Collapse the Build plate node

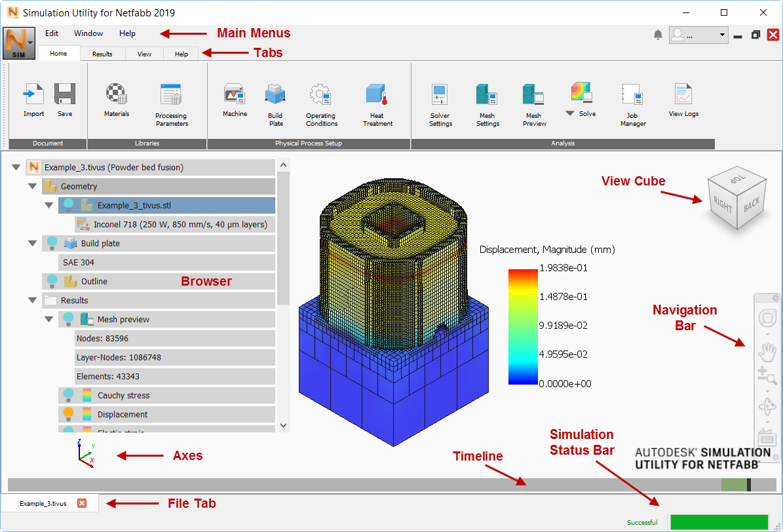pos(33,243)
